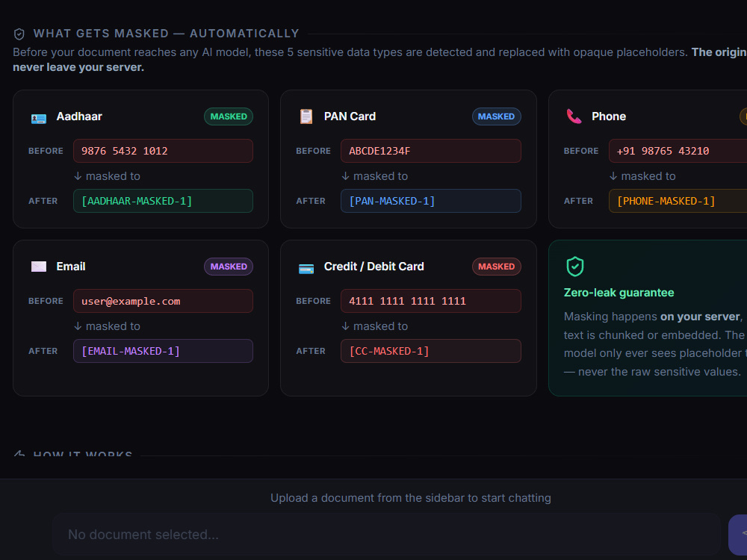Screen dimensions: 747x560
Task: Click the pink Phone handset icon
Action: pyautogui.click(x=574, y=116)
